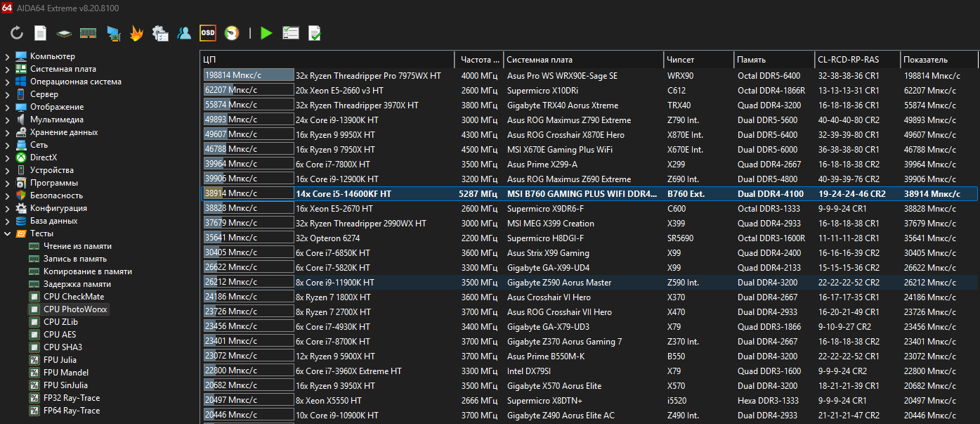Open the Запись в память test

click(x=75, y=259)
